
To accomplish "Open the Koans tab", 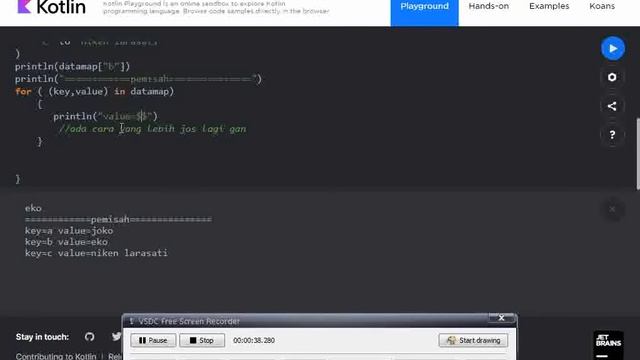I will [602, 7].
